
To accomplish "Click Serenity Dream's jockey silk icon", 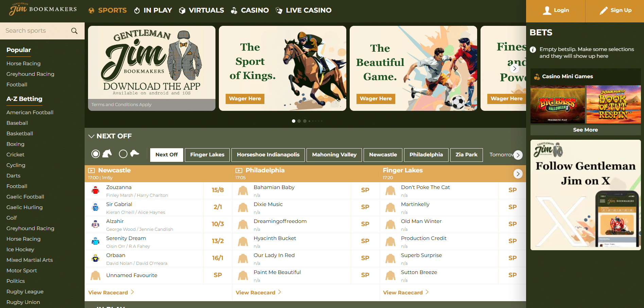I will [x=95, y=241].
